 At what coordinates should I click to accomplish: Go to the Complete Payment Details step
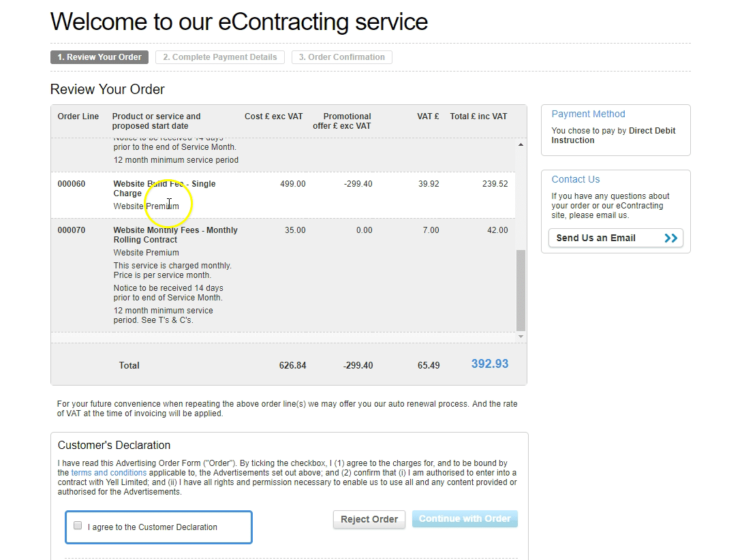(x=220, y=57)
